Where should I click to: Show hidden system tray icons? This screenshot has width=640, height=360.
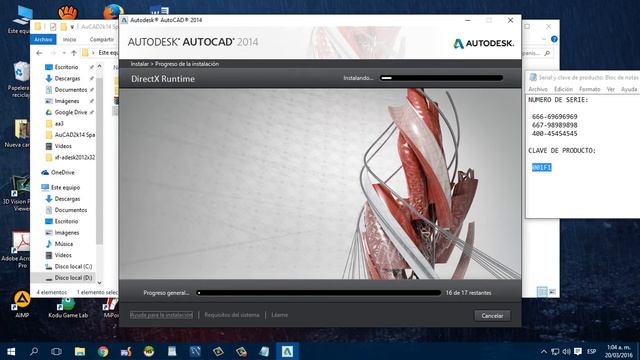click(544, 351)
